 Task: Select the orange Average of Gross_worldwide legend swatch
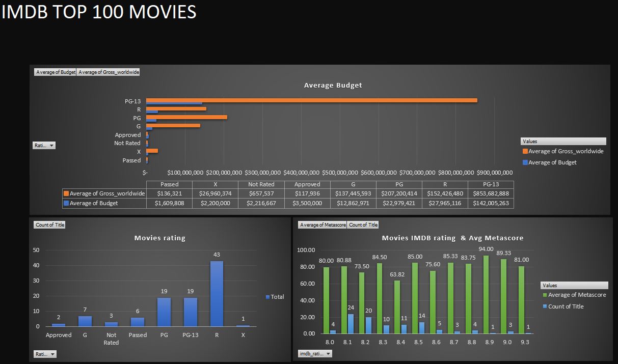[525, 151]
